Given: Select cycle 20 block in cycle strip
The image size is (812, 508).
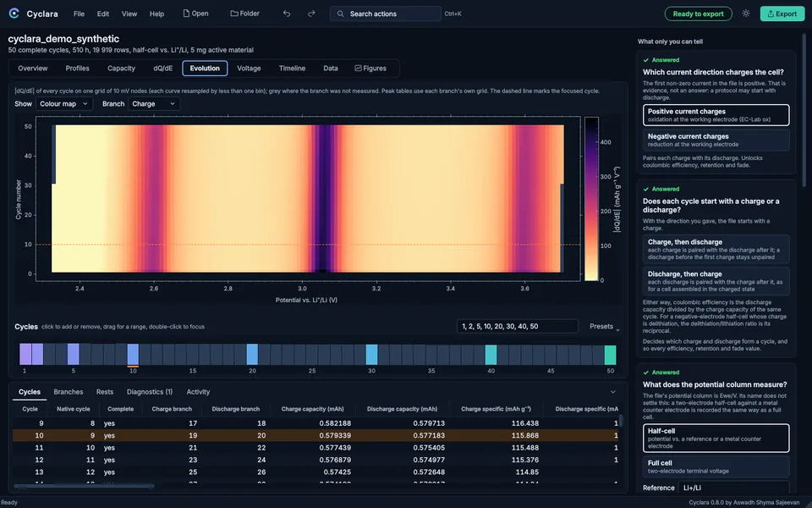Looking at the screenshot, I should click(x=252, y=355).
